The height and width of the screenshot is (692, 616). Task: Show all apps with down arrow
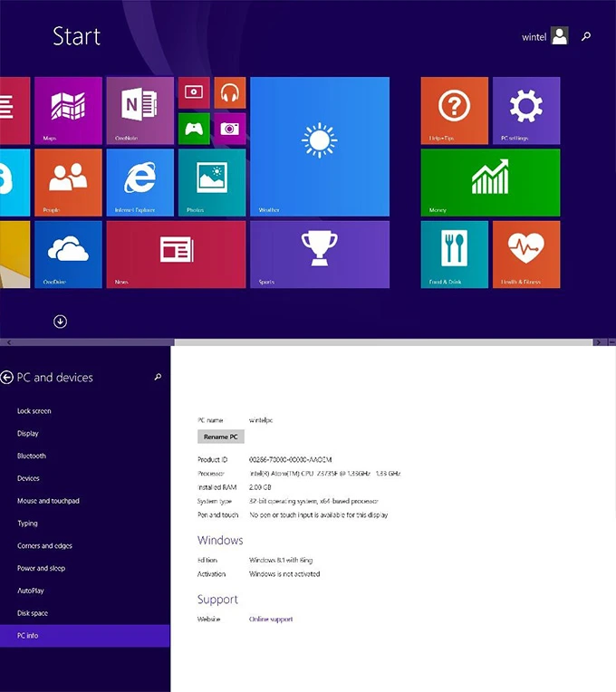click(x=61, y=322)
